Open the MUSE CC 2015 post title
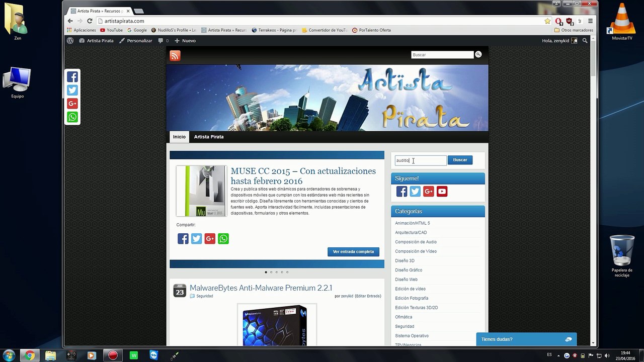 [x=303, y=176]
